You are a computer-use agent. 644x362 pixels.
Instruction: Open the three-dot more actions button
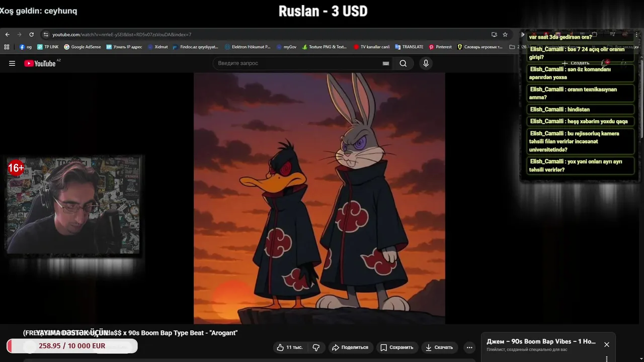click(x=469, y=347)
